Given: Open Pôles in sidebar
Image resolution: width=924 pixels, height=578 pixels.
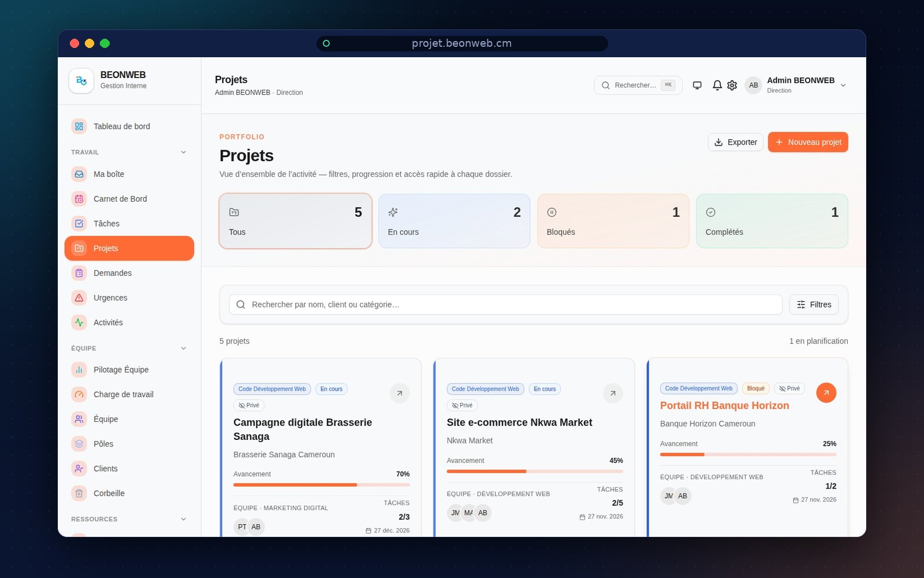Looking at the screenshot, I should 129,444.
